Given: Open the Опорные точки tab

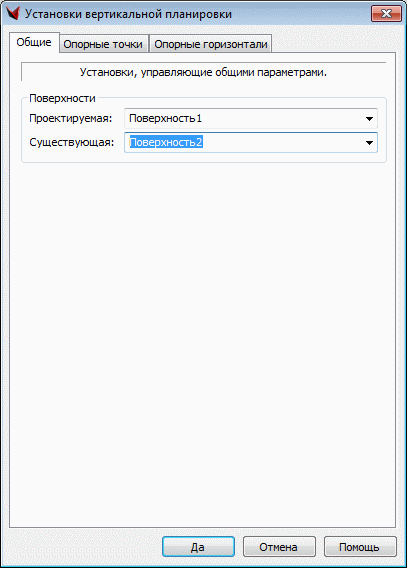Looking at the screenshot, I should point(103,44).
